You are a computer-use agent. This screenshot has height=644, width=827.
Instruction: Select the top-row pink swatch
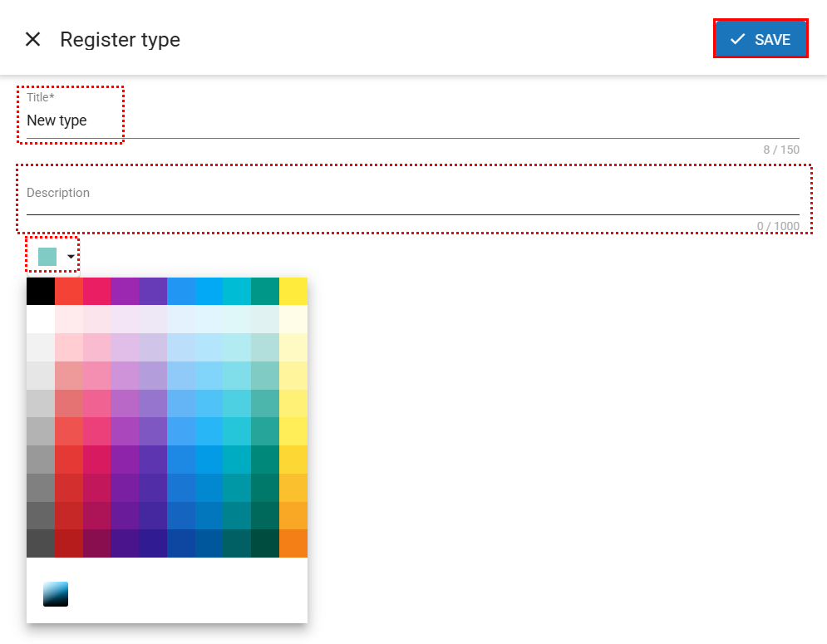point(96,292)
